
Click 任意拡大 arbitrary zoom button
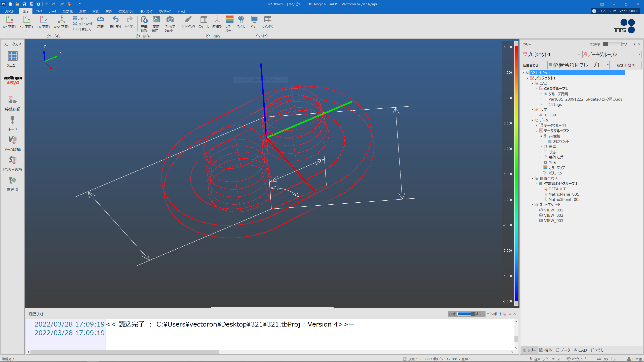82,30
